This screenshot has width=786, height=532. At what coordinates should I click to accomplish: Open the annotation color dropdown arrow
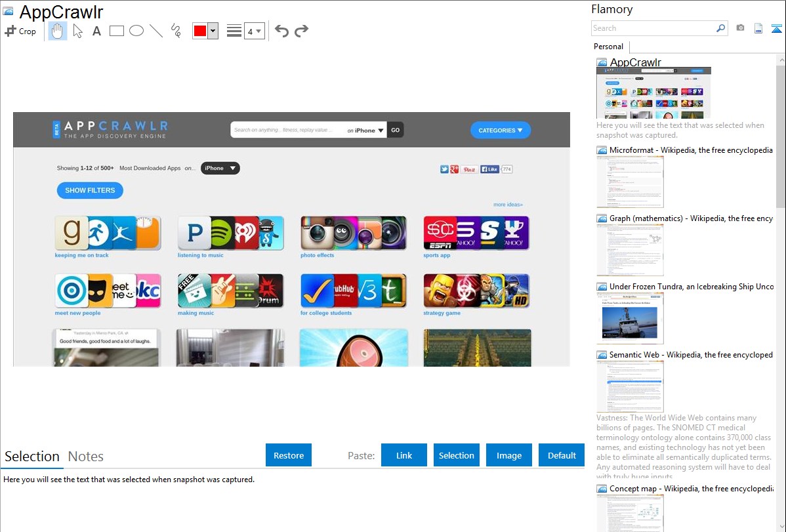coord(213,31)
